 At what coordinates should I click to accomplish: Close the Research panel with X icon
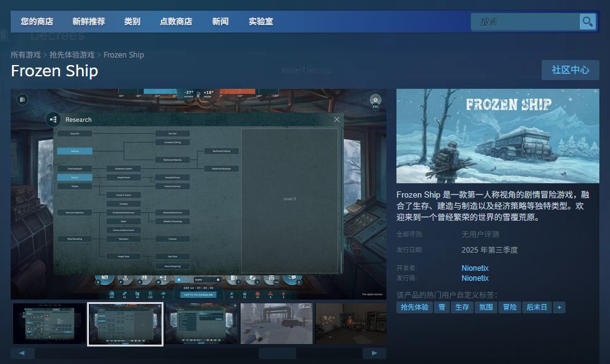pyautogui.click(x=337, y=119)
